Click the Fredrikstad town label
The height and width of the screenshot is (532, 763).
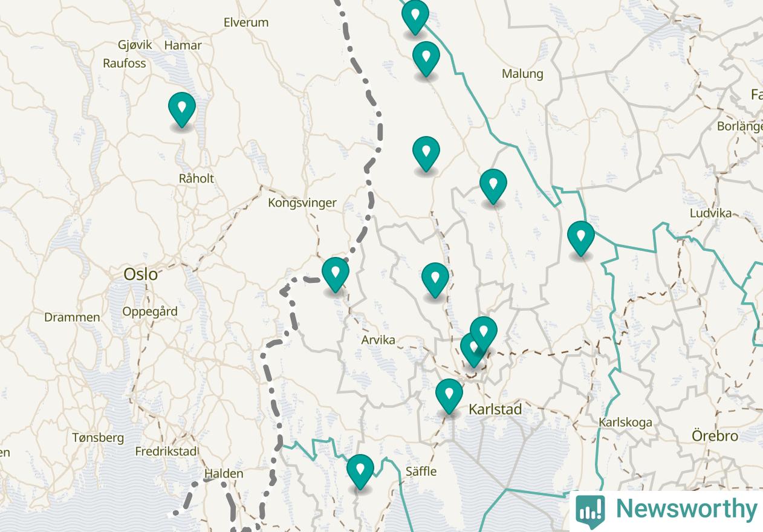pos(166,451)
